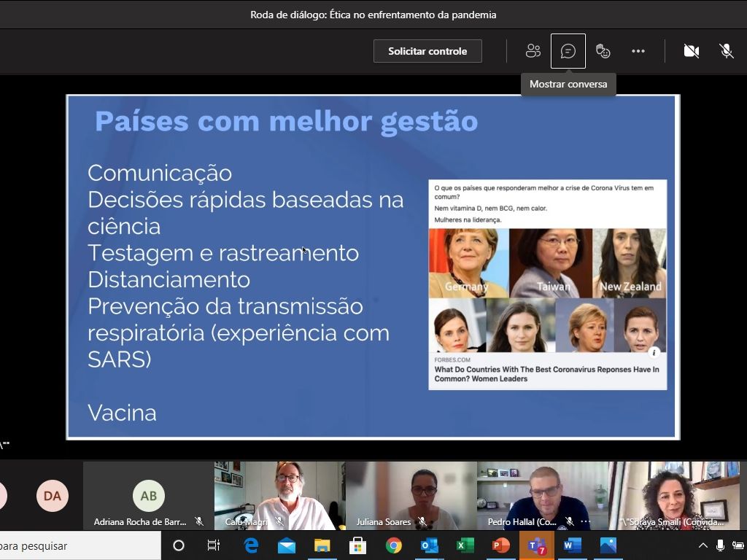The image size is (747, 560).
Task: Open the Forbes article link in slide
Action: point(546,374)
